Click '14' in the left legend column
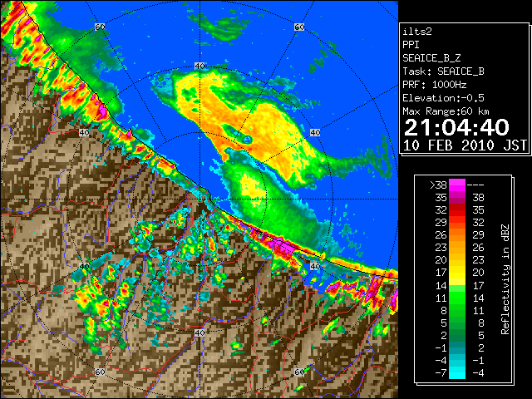Image resolution: width=532 pixels, height=399 pixels. coord(441,285)
